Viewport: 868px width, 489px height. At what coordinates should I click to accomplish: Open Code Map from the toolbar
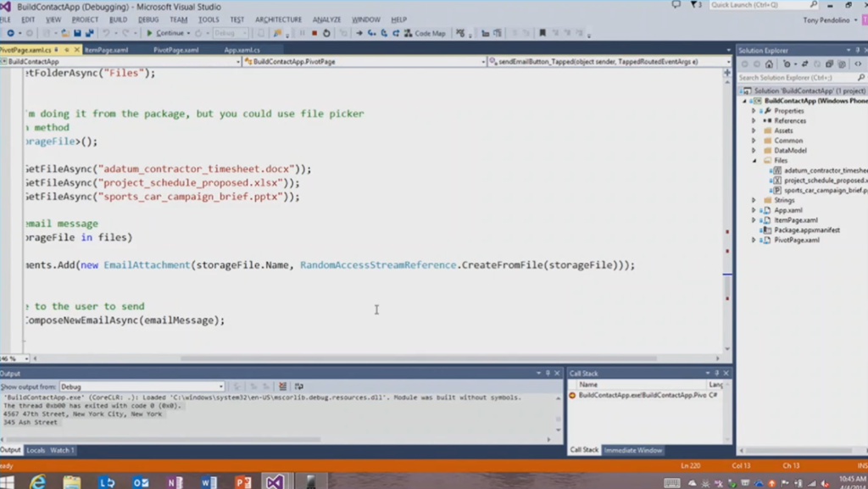tap(425, 33)
